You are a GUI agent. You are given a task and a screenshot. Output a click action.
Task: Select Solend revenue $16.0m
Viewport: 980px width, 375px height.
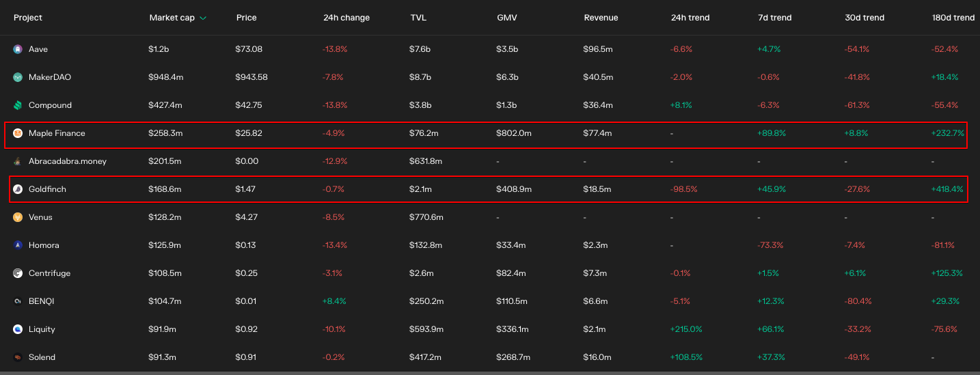(x=597, y=357)
